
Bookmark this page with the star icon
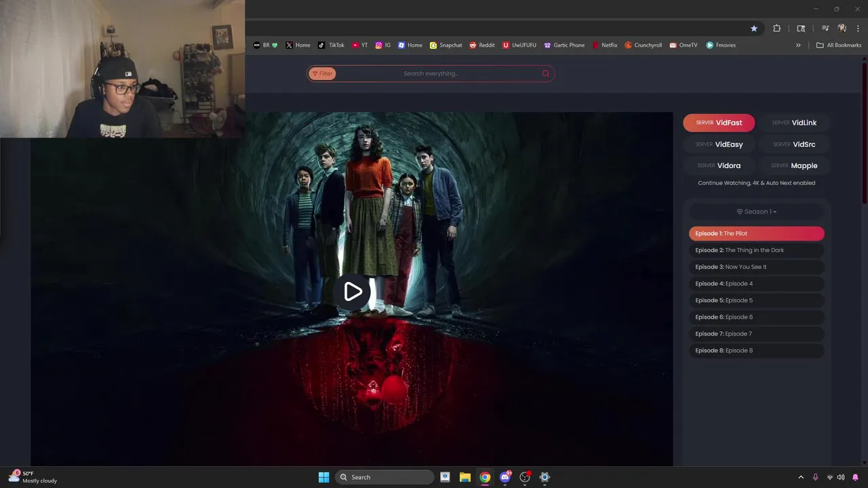coord(754,28)
